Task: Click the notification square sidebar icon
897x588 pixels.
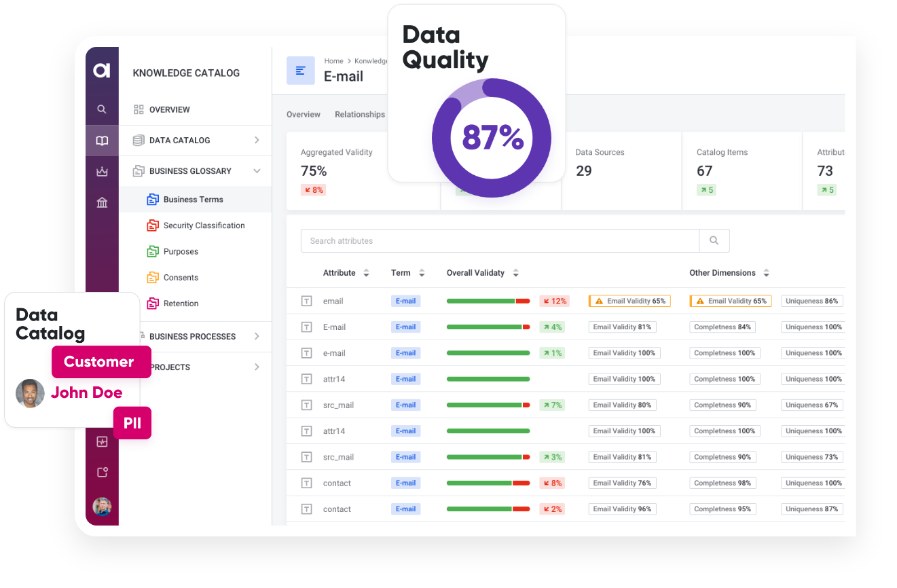Action: pyautogui.click(x=102, y=473)
